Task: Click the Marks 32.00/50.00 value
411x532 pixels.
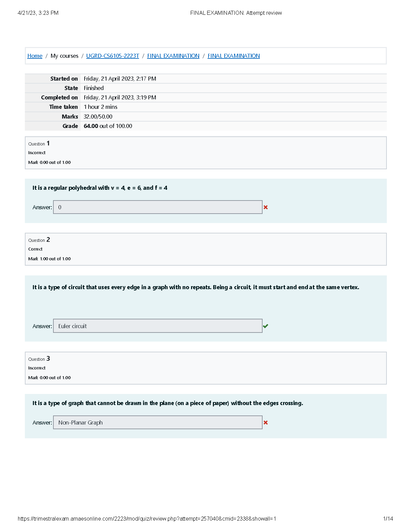Action: pos(98,117)
